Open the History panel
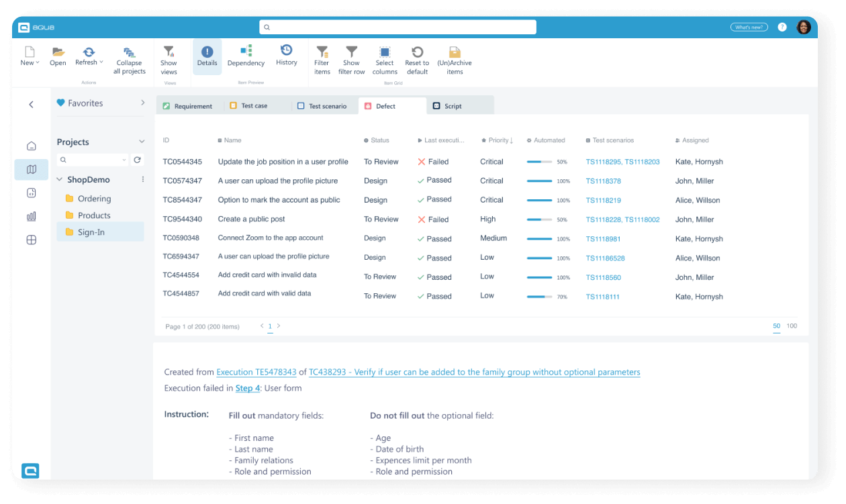Screen dimensions: 846x504 286,57
